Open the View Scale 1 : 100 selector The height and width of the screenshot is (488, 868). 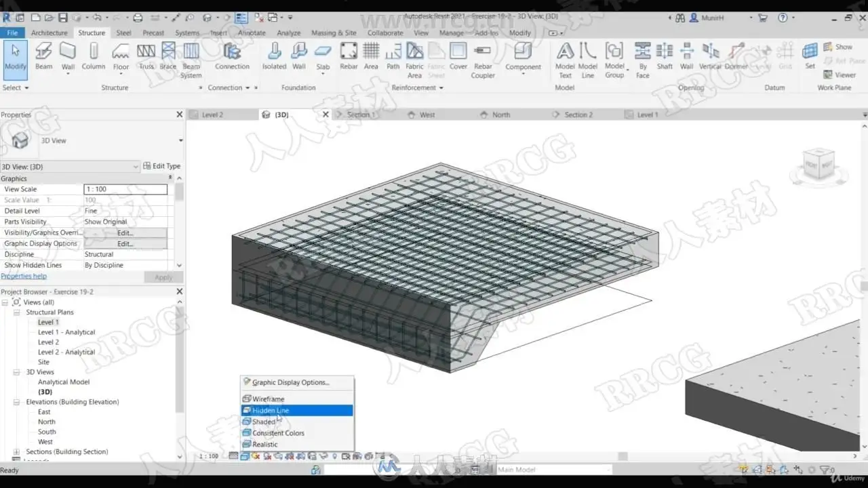(x=125, y=189)
